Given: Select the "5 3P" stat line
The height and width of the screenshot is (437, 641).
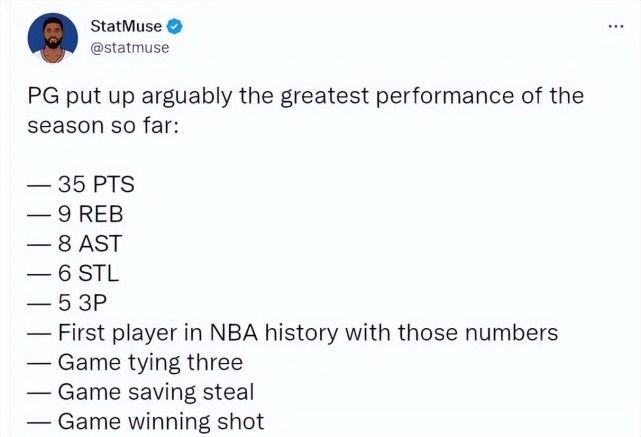Looking at the screenshot, I should click(x=85, y=302).
